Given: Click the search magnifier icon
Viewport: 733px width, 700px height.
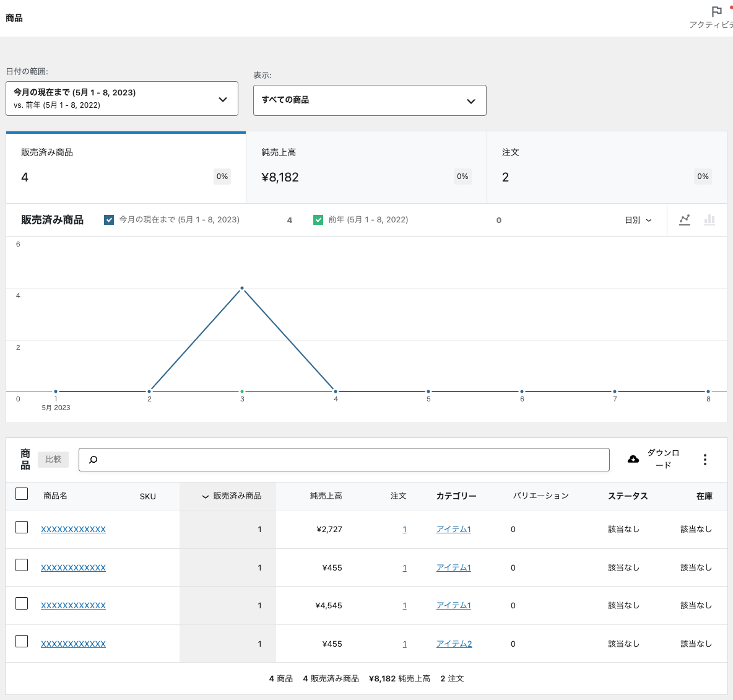Looking at the screenshot, I should pos(93,460).
